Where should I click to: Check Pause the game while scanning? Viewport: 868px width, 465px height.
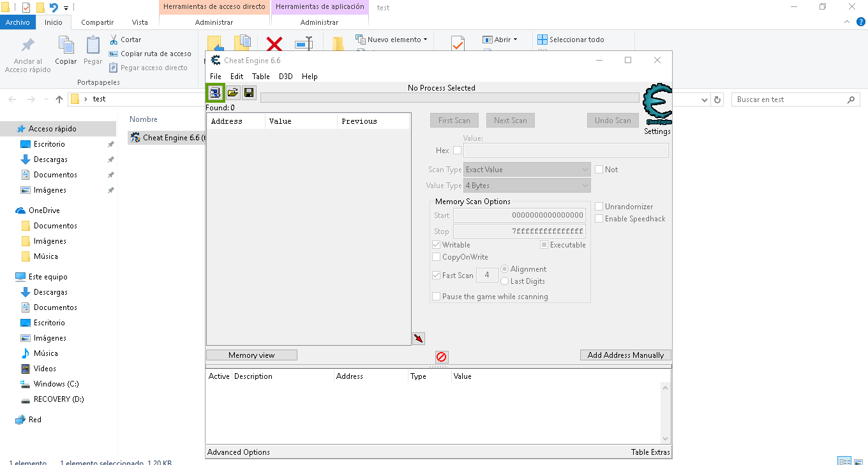coord(437,297)
